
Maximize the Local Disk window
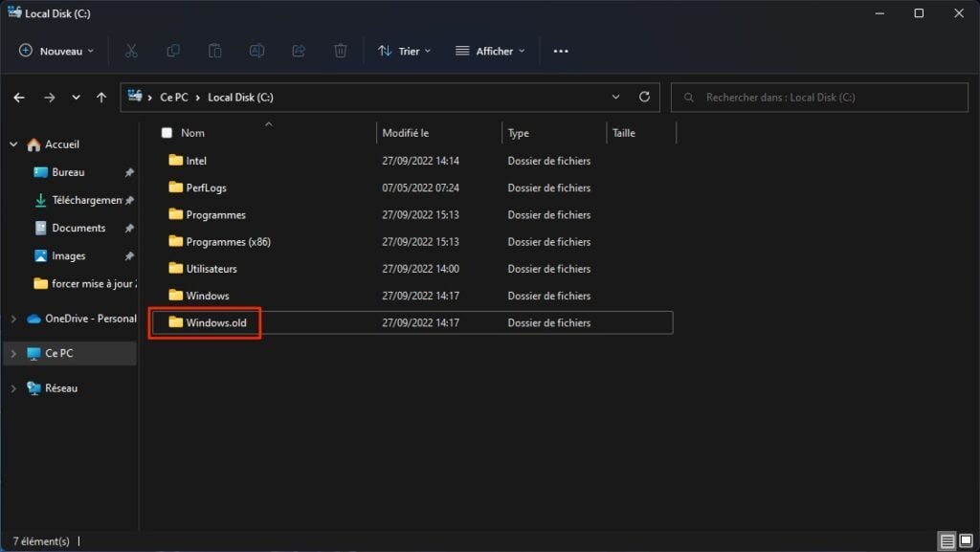click(919, 13)
